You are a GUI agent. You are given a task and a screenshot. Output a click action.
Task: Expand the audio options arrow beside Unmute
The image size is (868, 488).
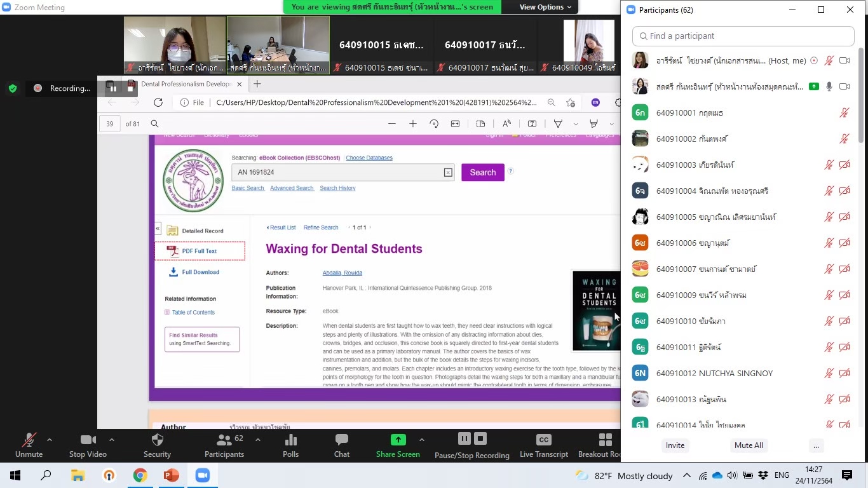tap(50, 440)
